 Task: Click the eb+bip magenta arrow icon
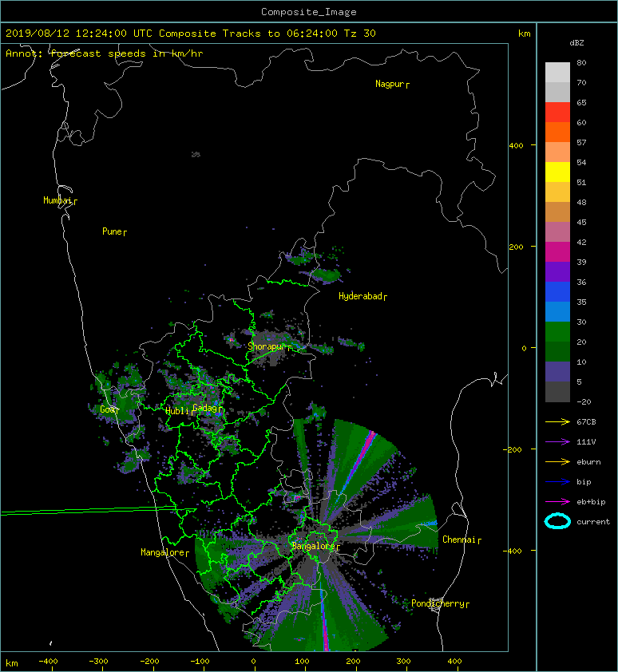tap(557, 501)
